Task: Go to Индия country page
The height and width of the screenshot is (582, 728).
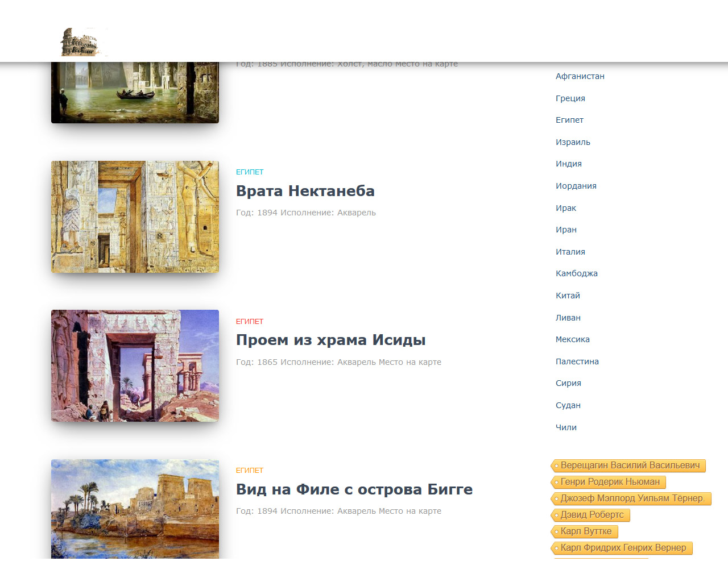Action: point(569,164)
